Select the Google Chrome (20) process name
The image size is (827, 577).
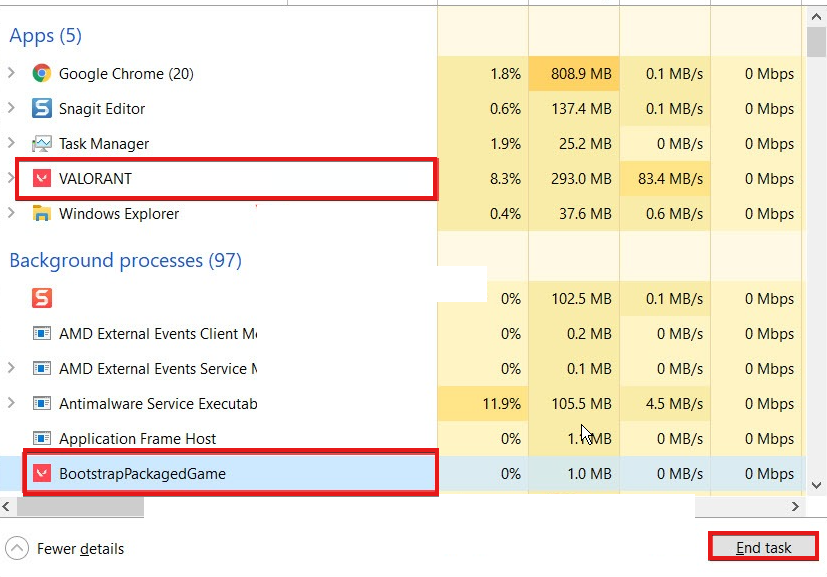[126, 74]
